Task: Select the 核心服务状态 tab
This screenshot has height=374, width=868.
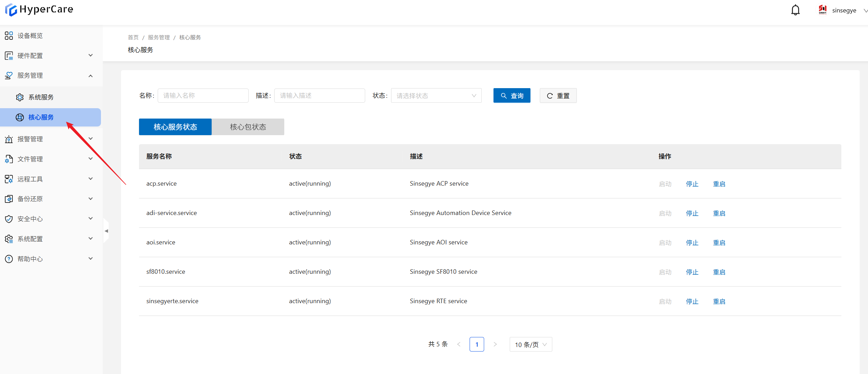Action: click(175, 127)
